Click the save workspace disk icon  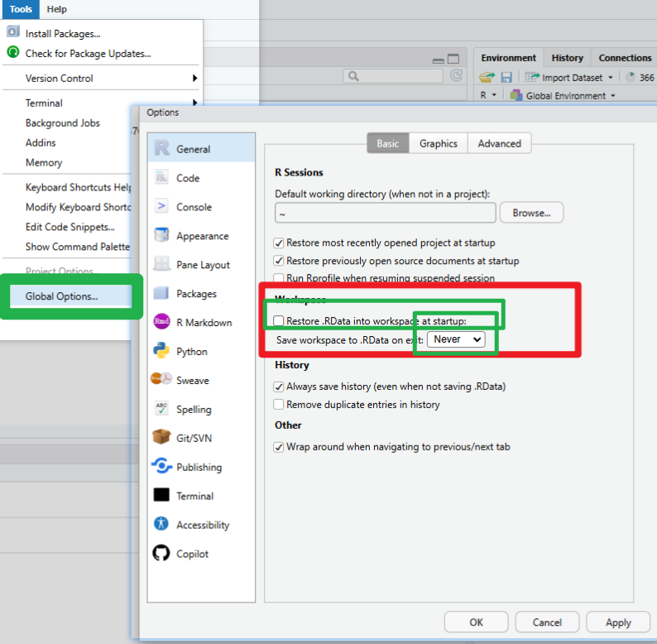(506, 77)
